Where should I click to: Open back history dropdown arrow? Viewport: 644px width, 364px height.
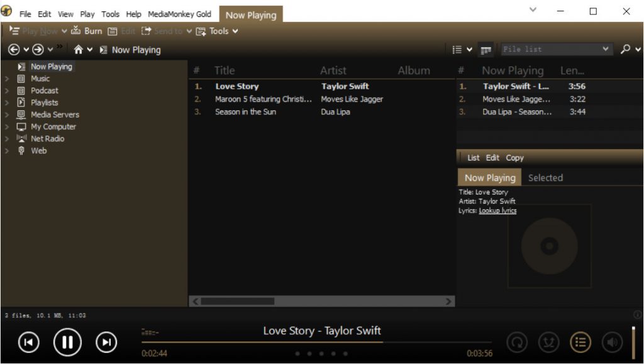pyautogui.click(x=26, y=50)
